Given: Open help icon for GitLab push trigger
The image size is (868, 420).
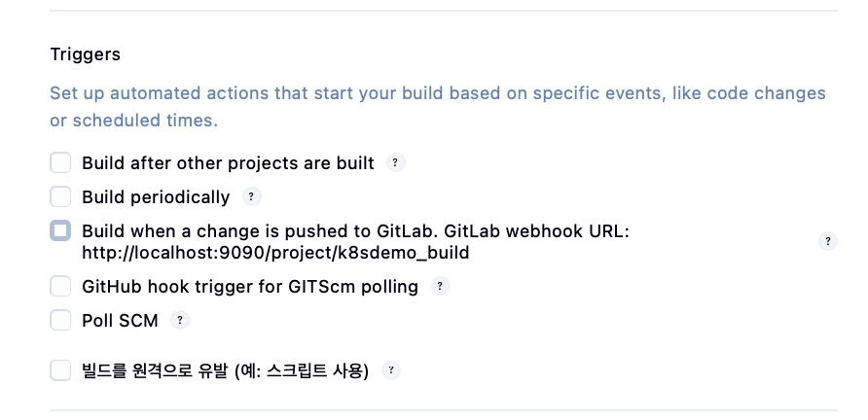Looking at the screenshot, I should point(828,242).
